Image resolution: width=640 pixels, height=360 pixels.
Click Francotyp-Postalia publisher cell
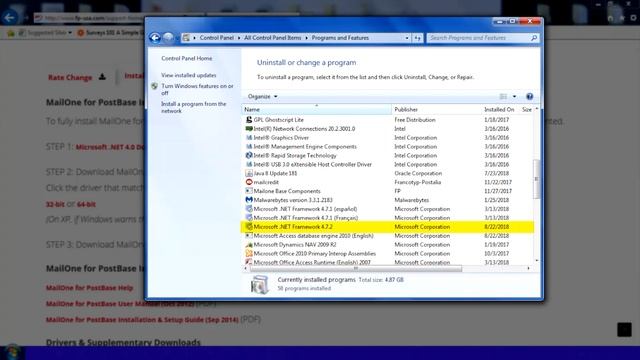[418, 182]
